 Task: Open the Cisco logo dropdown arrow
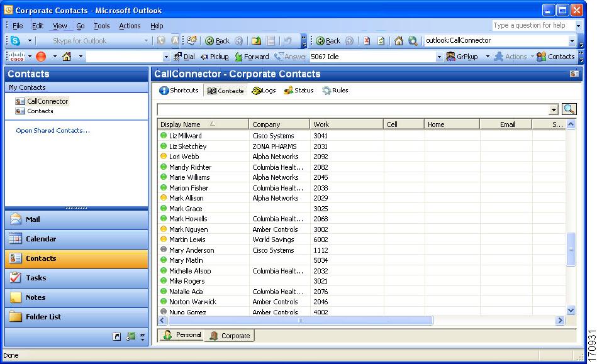pyautogui.click(x=30, y=57)
